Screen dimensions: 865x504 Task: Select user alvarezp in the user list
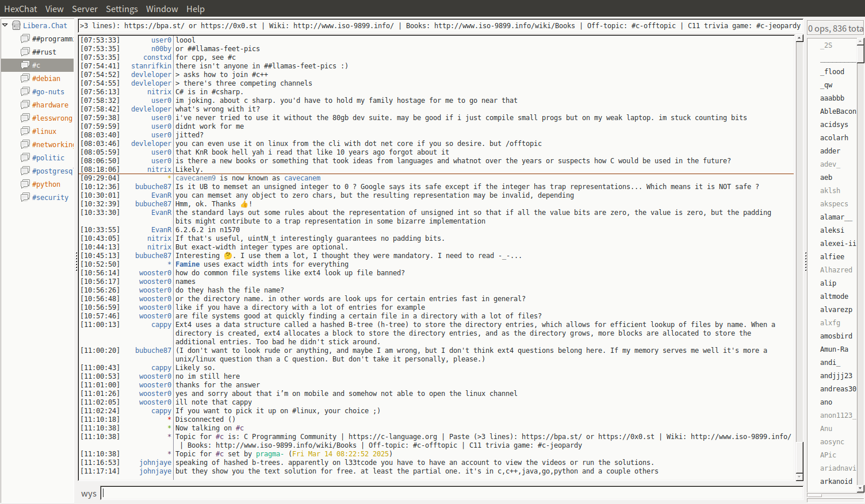(836, 310)
